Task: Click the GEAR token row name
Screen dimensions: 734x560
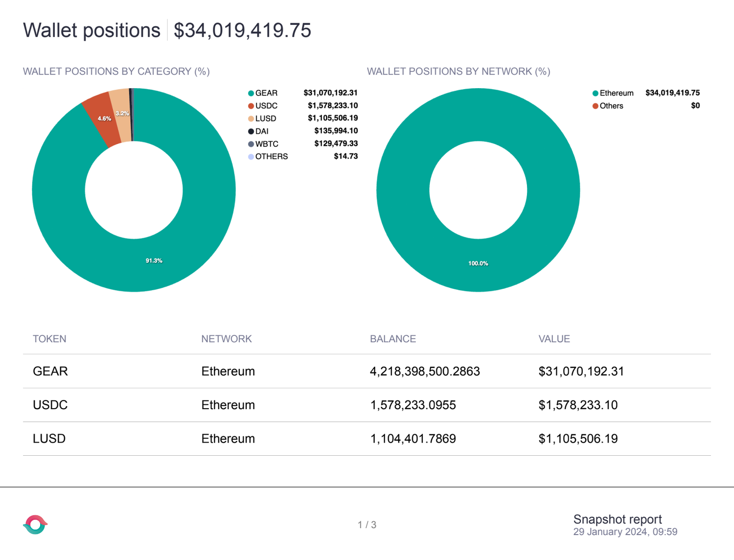Action: point(50,371)
